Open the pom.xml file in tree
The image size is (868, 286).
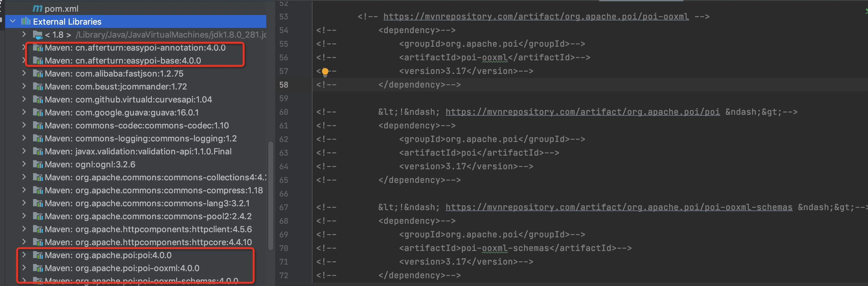click(x=61, y=9)
